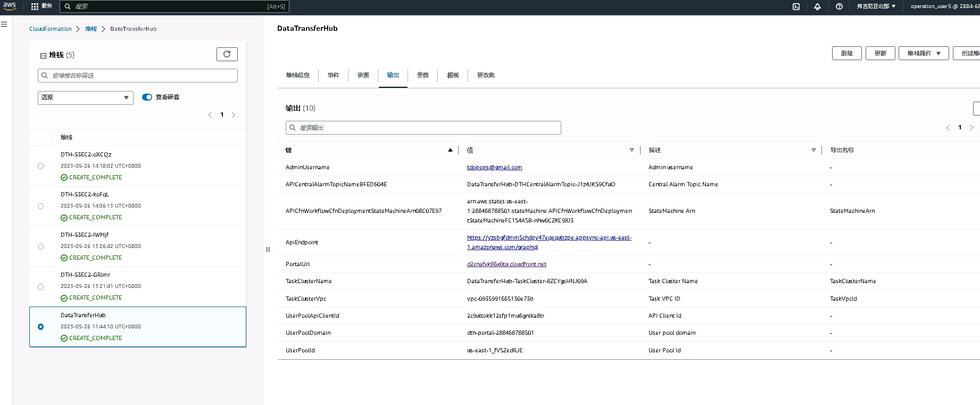The image size is (980, 405).
Task: Go to next page of outputs
Action: [971, 128]
